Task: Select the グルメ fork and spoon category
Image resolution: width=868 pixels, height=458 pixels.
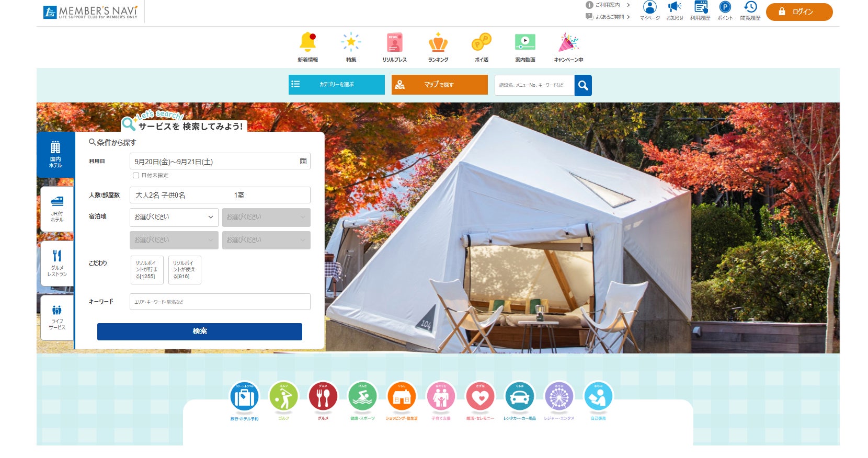Action: pos(323,397)
